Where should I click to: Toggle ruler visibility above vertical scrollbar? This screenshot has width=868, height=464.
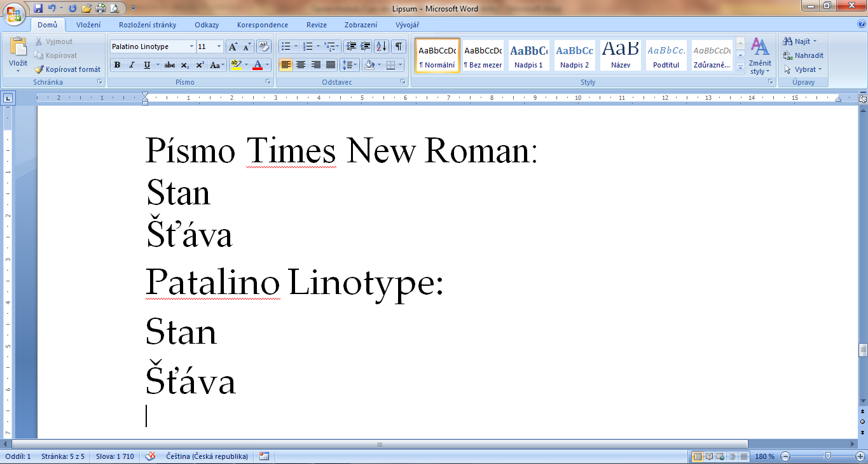click(862, 99)
